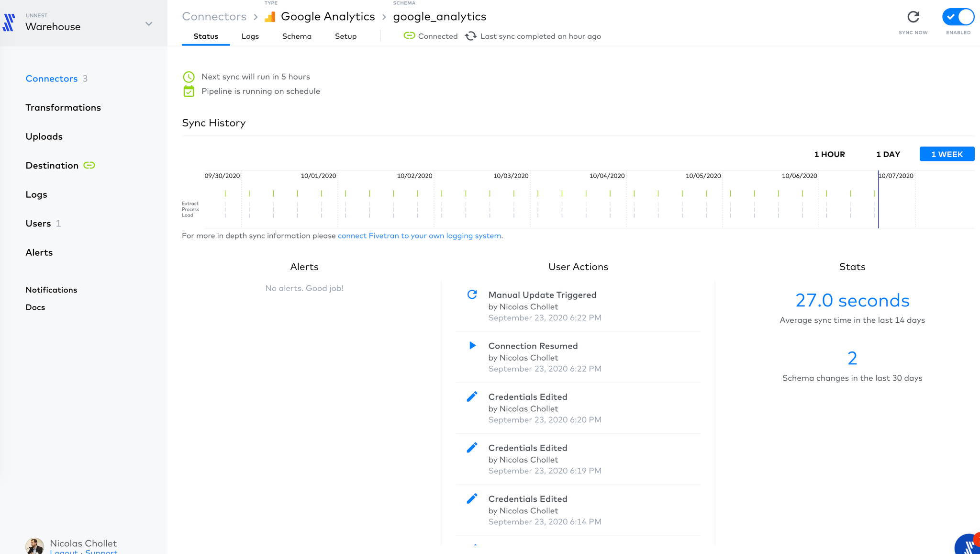Toggle the connector Enabled switch
980x554 pixels.
tap(958, 17)
